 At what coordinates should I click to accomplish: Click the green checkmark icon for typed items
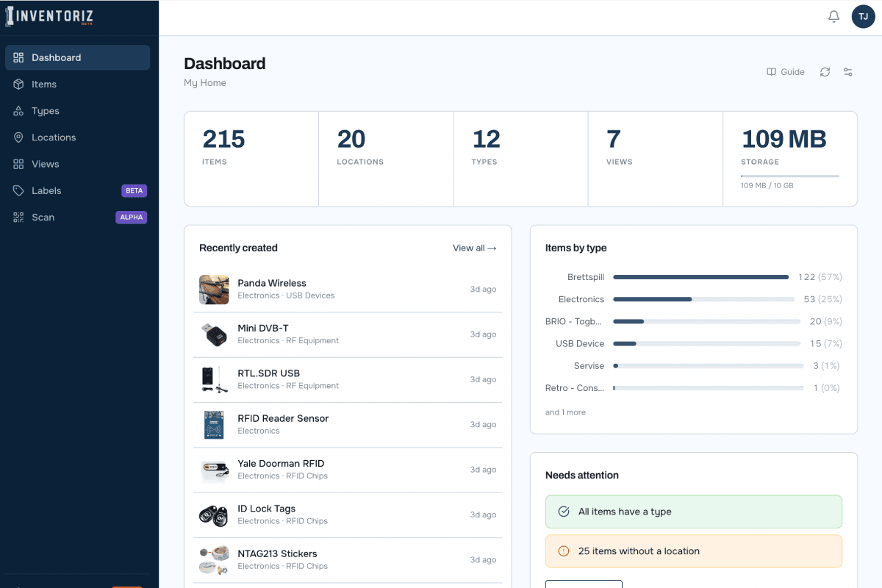(x=564, y=512)
